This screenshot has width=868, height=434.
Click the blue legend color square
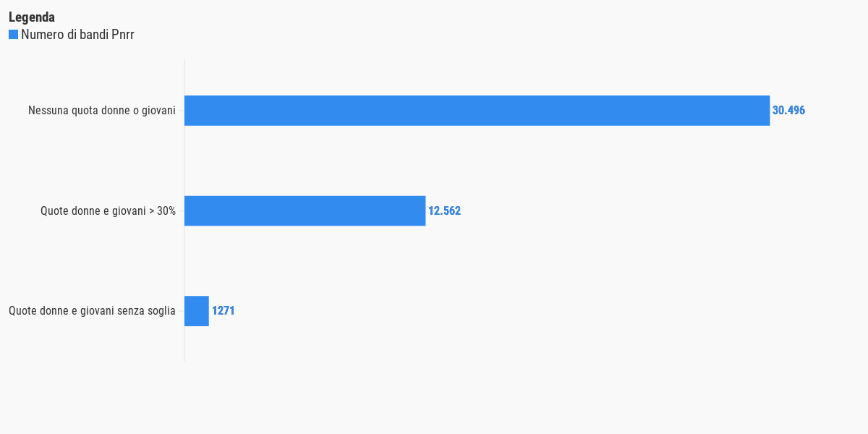click(13, 35)
